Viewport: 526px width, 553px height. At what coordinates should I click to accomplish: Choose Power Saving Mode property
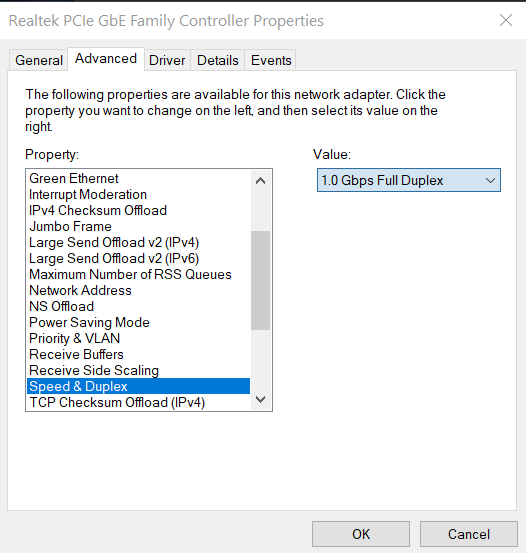pos(138,322)
